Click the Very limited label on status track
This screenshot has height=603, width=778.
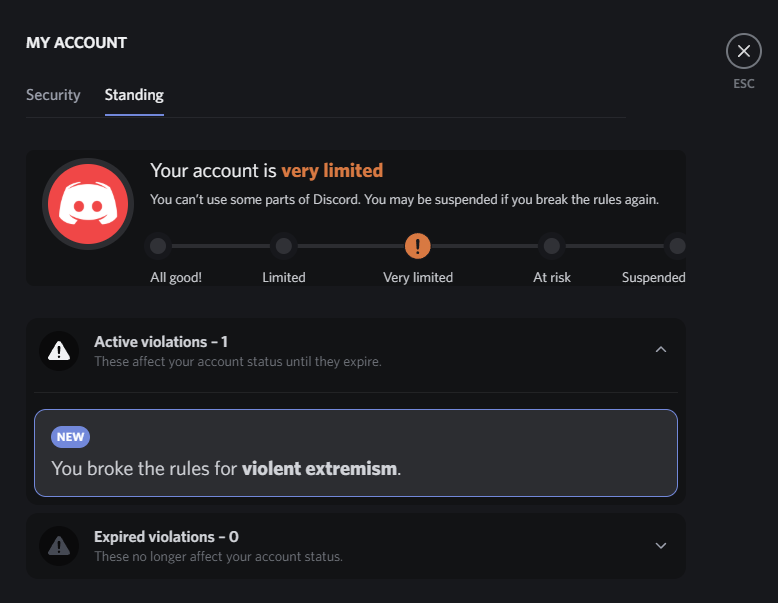click(418, 277)
